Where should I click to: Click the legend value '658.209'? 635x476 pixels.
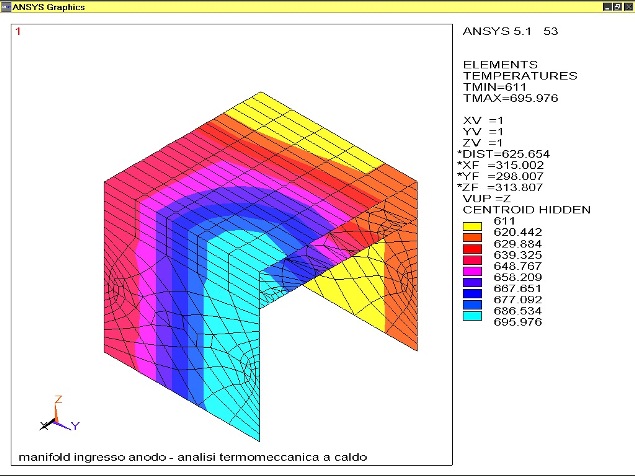(x=518, y=277)
